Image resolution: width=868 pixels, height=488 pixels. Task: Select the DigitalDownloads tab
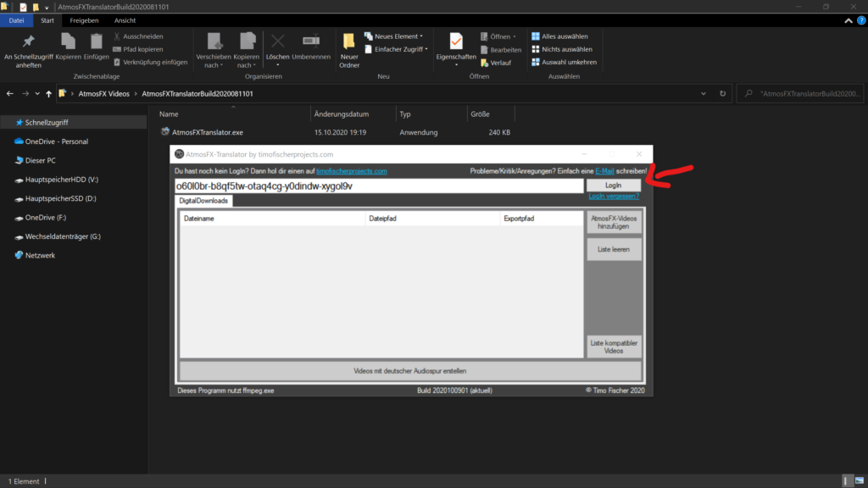pos(203,201)
